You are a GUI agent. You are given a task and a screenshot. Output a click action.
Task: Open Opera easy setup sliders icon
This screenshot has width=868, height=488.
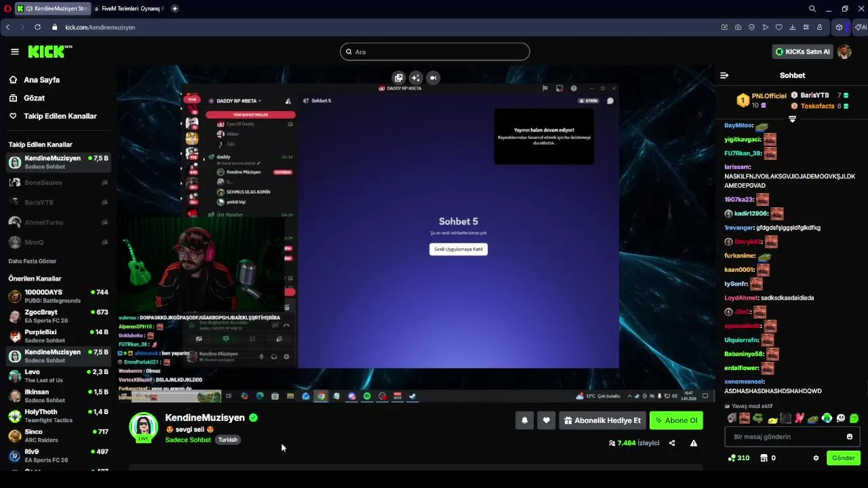pos(806,27)
